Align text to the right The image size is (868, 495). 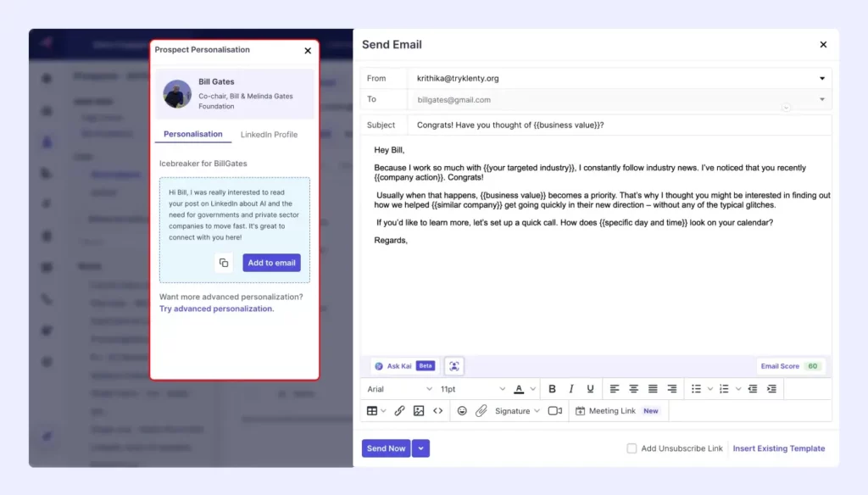(672, 389)
